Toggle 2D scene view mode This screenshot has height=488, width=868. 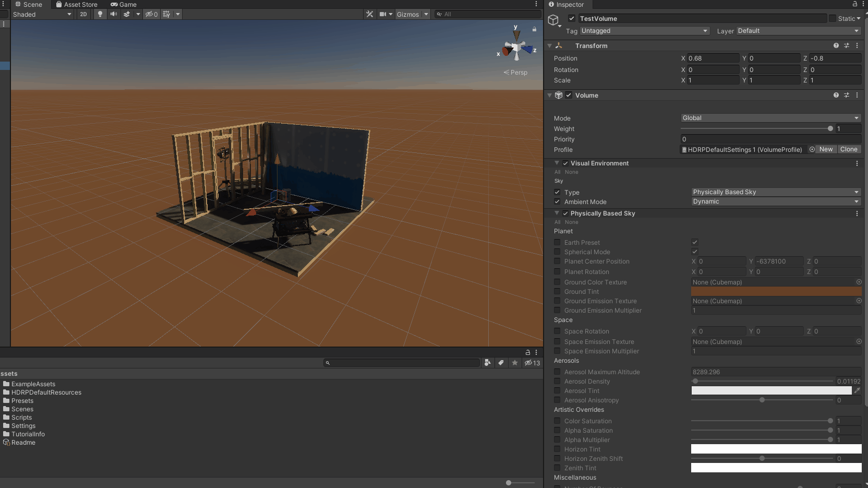pos(83,14)
